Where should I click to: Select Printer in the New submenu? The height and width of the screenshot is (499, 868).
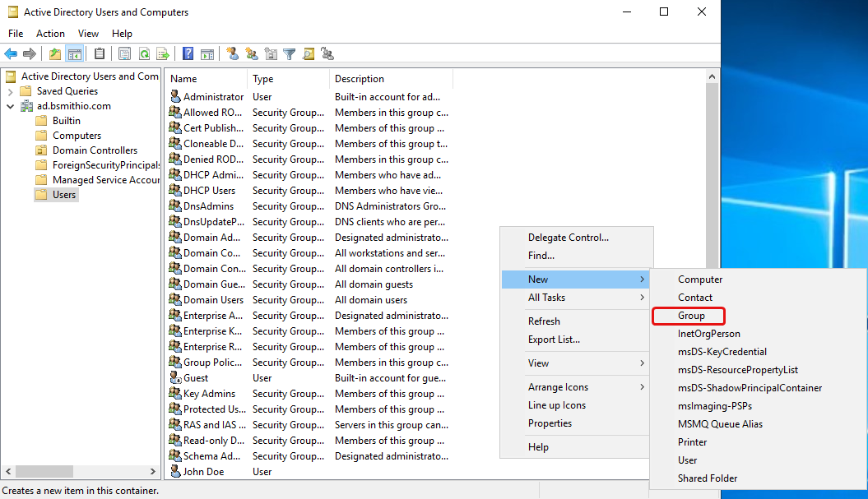point(693,442)
